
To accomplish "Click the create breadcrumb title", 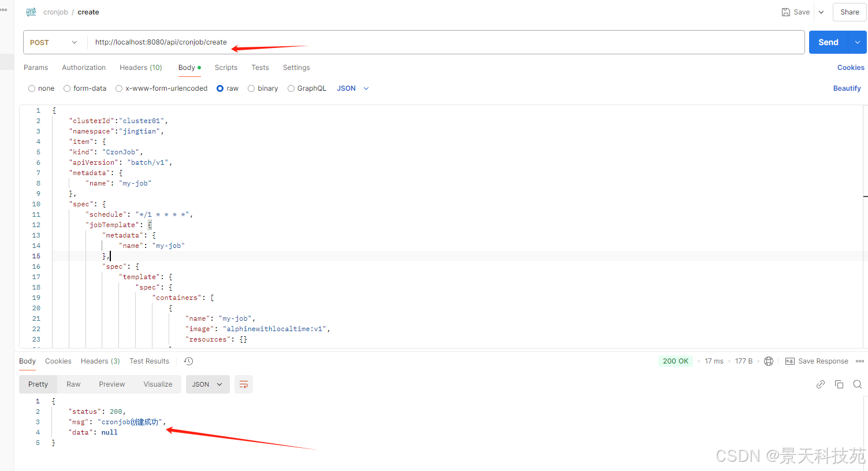I will click(x=88, y=12).
